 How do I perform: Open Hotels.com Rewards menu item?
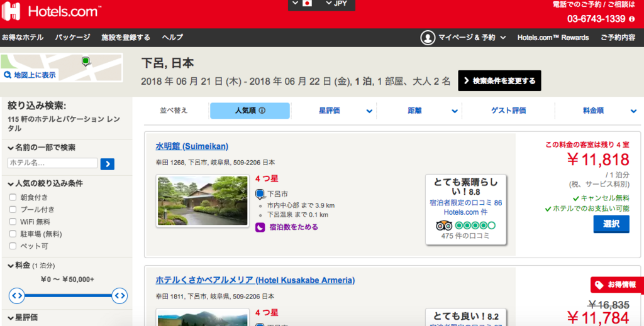tap(553, 38)
